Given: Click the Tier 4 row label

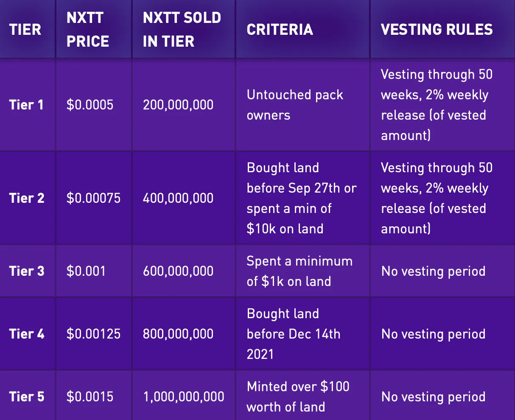Looking at the screenshot, I should (27, 334).
